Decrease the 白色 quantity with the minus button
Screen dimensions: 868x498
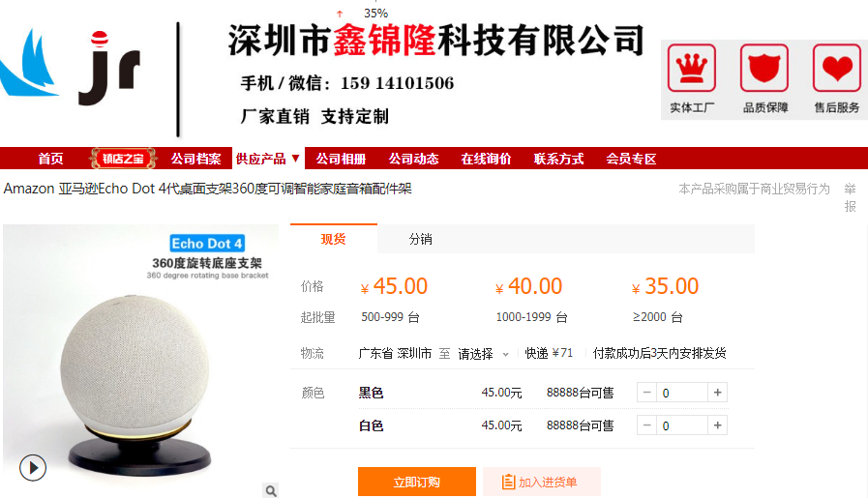[646, 425]
